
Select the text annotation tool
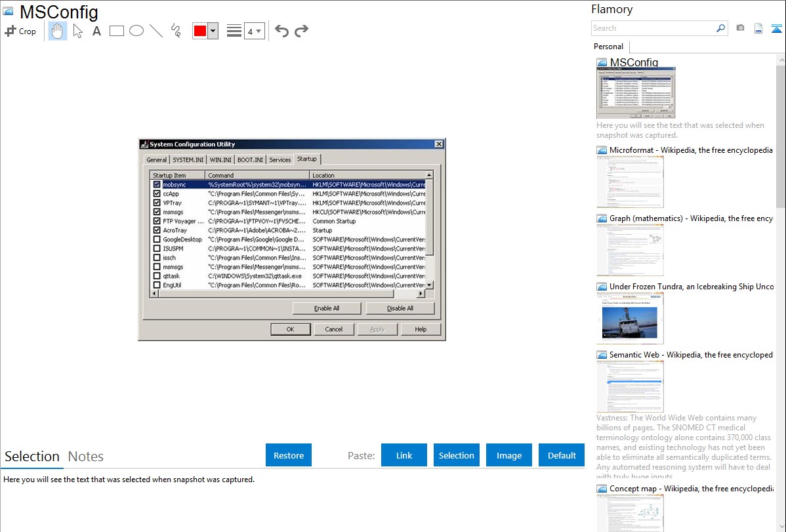pos(96,31)
